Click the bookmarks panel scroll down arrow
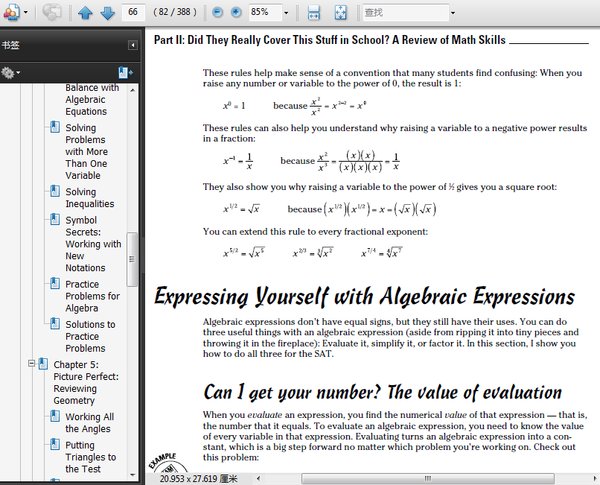The image size is (600, 485). [132, 475]
